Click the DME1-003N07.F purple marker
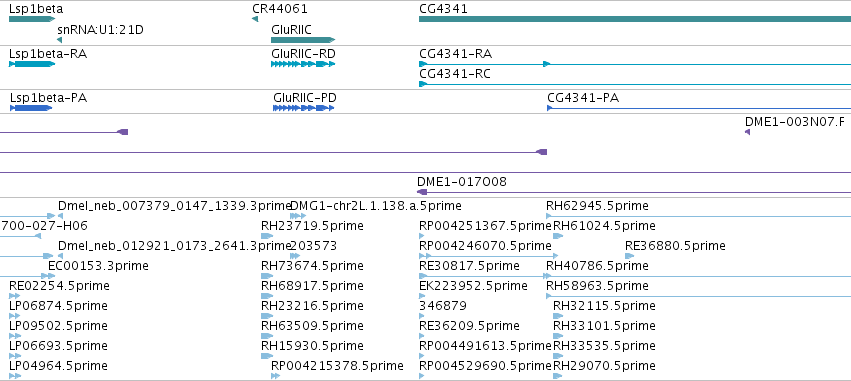This screenshot has height=381, width=851. [x=747, y=132]
